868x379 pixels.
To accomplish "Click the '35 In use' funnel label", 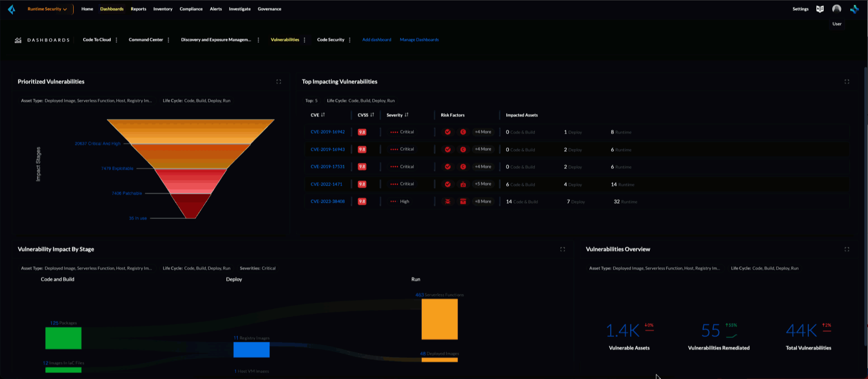I will pyautogui.click(x=138, y=218).
